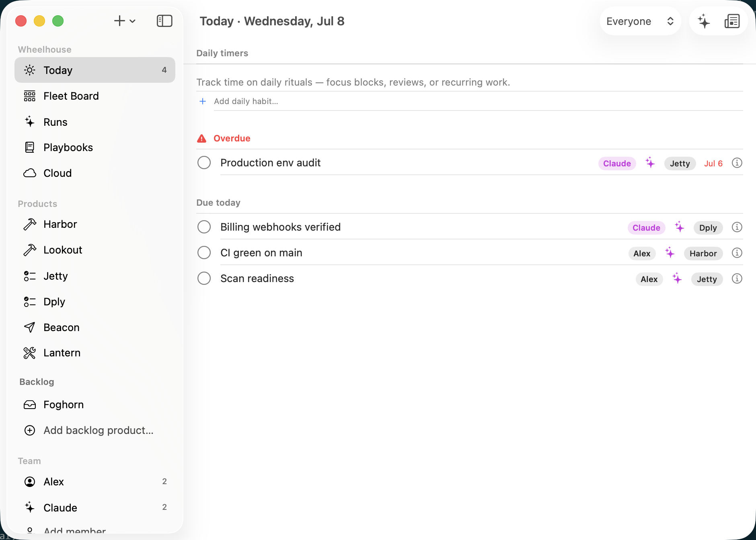Viewport: 756px width, 540px height.
Task: Open the news-style layout icon at top right
Action: [732, 21]
